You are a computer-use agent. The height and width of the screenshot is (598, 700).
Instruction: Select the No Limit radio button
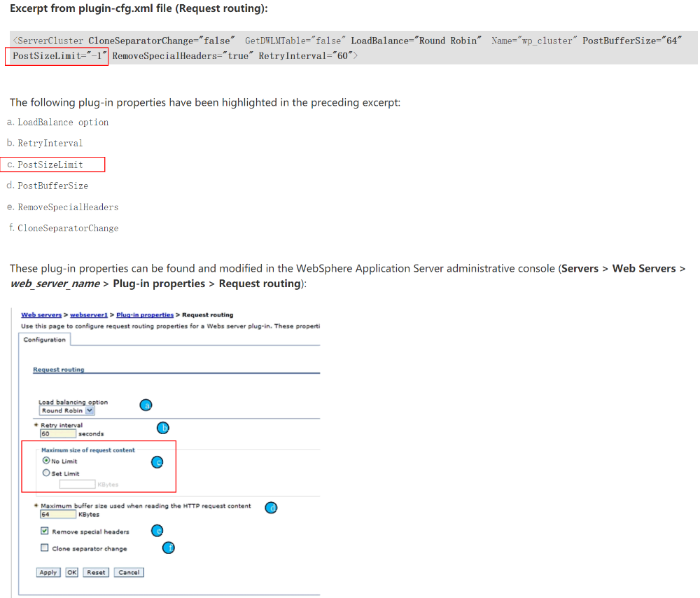(x=46, y=461)
